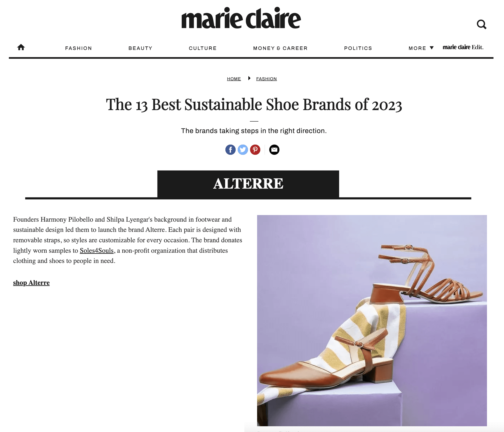The width and height of the screenshot is (504, 432).
Task: Pin article on Pinterest
Action: (255, 150)
